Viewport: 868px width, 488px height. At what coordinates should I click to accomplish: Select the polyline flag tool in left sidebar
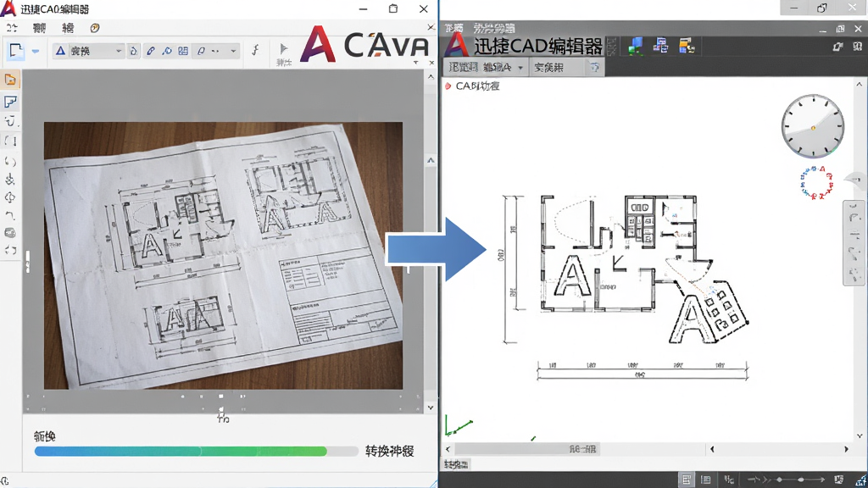10,102
